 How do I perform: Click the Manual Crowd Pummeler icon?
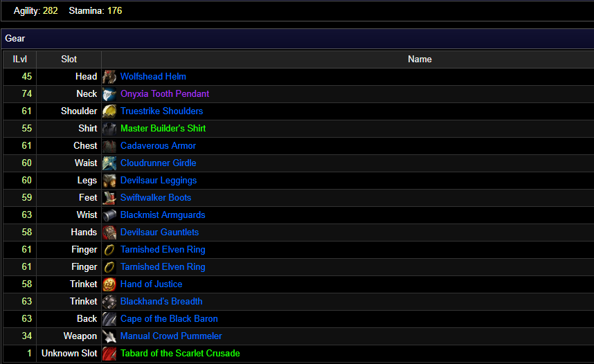[109, 336]
